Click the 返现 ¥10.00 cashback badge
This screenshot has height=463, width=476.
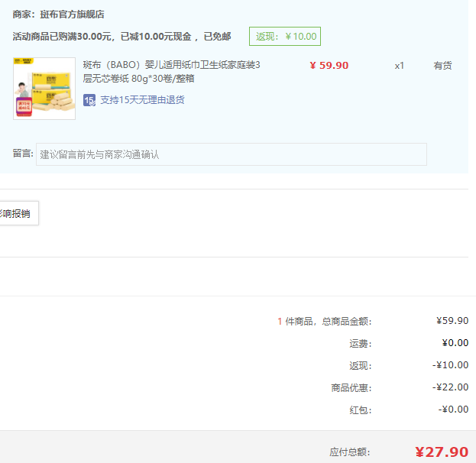coord(285,37)
